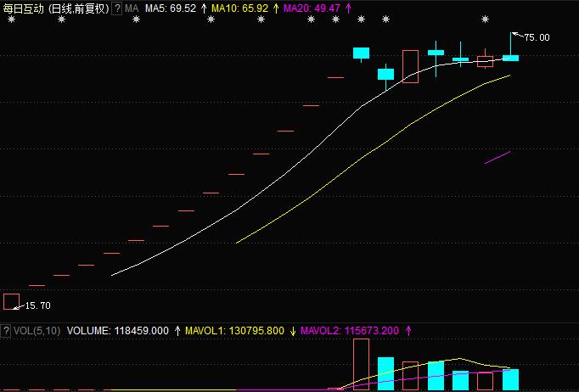Click the 15.70 low price label
Image resolution: width=579 pixels, height=392 pixels.
coord(37,305)
